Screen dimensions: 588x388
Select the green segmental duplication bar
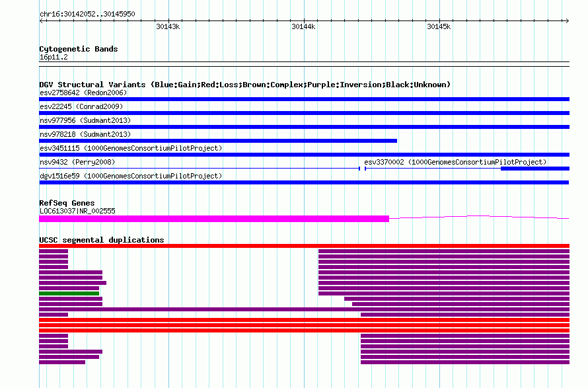coord(69,293)
